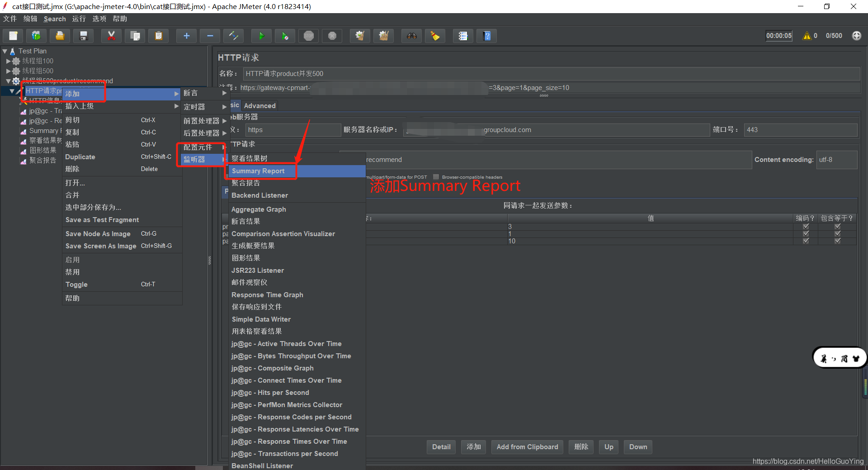Select the 聚合报告 listener in tree
Viewport: 868px width, 470px height.
click(x=43, y=160)
